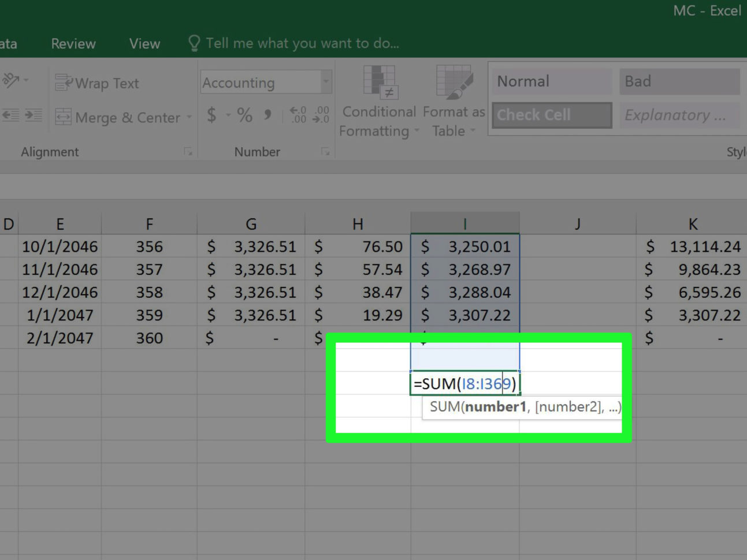Open the Alignment group dialog launcher
This screenshot has width=747, height=560.
188,151
